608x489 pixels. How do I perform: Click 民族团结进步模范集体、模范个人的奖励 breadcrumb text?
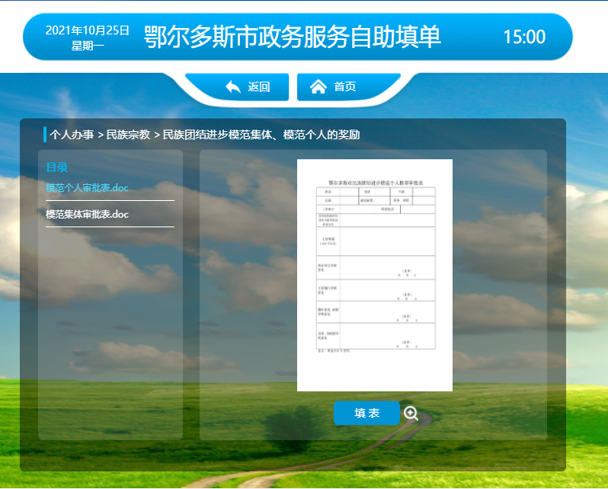tap(261, 135)
